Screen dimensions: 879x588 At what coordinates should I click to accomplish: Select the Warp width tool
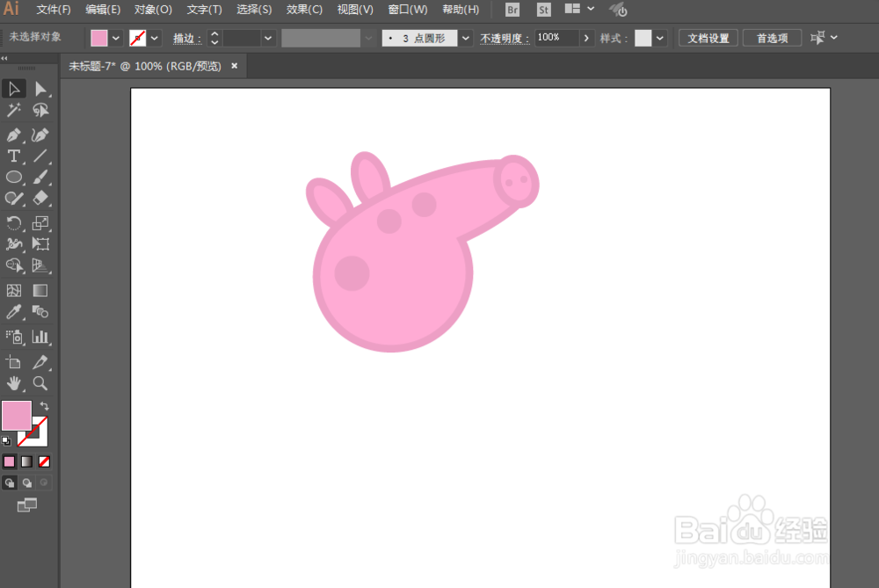click(x=13, y=243)
